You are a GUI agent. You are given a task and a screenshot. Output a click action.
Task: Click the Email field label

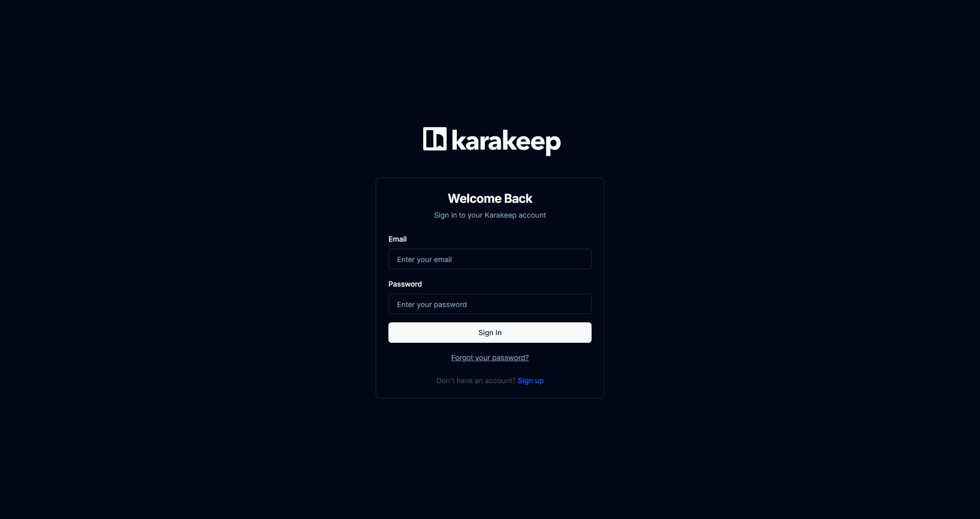tap(398, 239)
